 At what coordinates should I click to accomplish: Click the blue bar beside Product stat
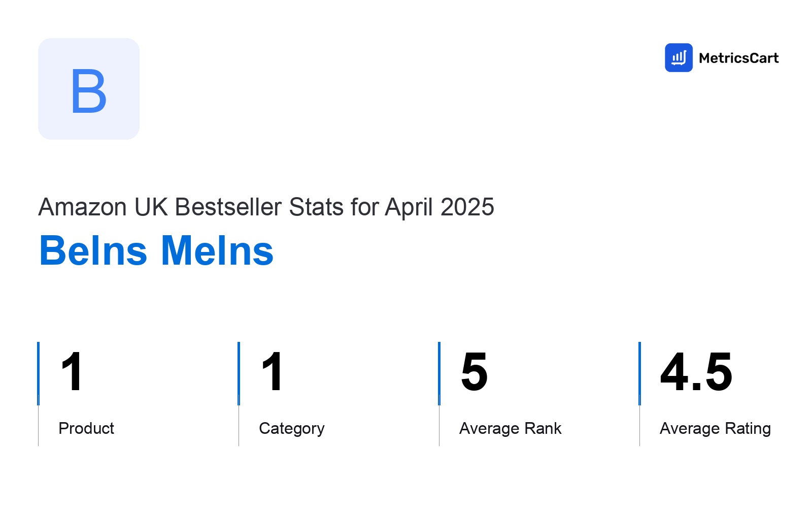pos(38,373)
